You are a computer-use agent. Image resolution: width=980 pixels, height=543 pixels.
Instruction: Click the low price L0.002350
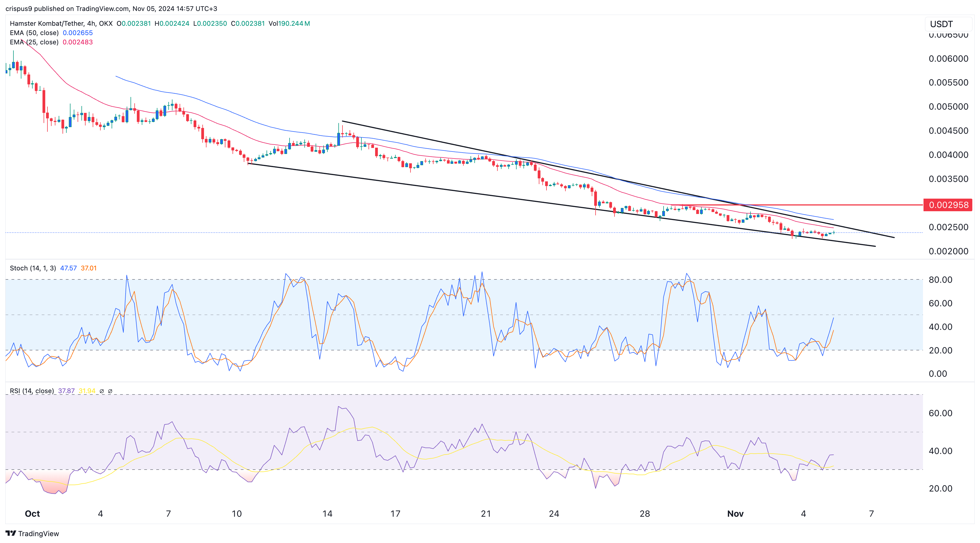210,24
